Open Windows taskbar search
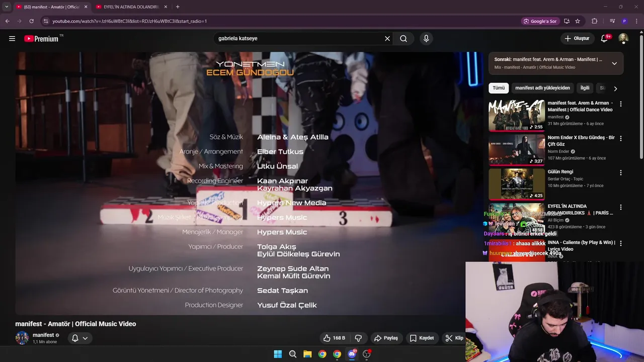 tap(293, 354)
